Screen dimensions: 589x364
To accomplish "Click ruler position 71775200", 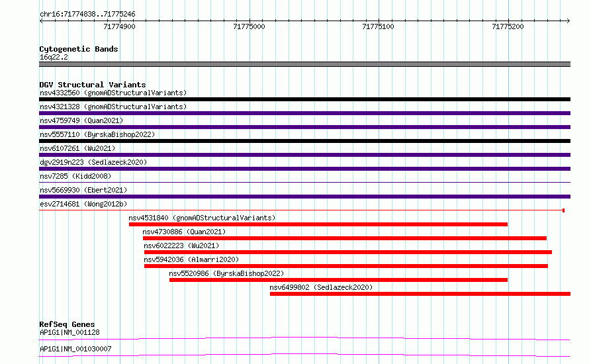I will [508, 26].
